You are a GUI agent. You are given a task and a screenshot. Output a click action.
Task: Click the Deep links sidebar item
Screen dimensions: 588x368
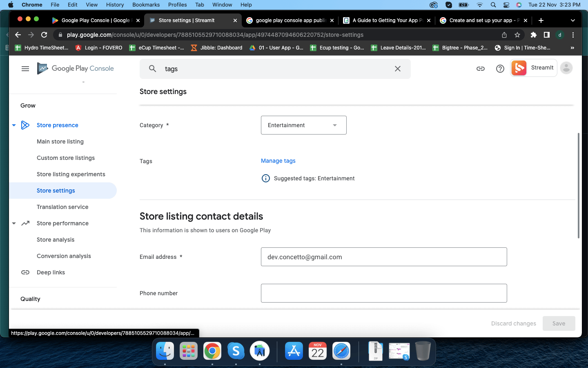coord(51,272)
